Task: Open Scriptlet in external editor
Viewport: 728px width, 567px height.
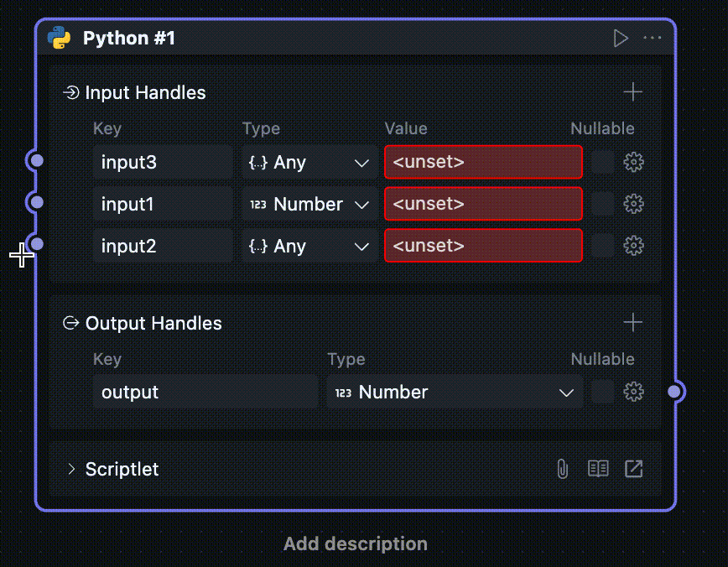Action: [x=634, y=469]
